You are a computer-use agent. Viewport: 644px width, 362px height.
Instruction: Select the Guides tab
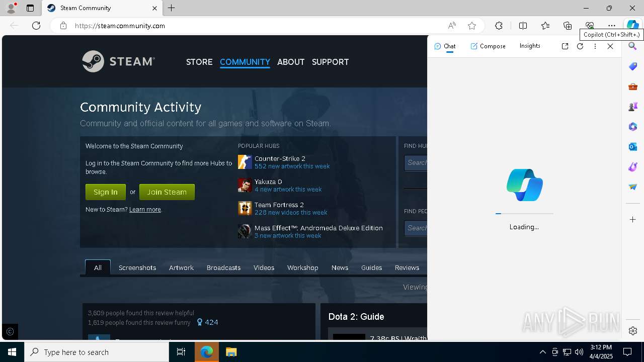(371, 267)
